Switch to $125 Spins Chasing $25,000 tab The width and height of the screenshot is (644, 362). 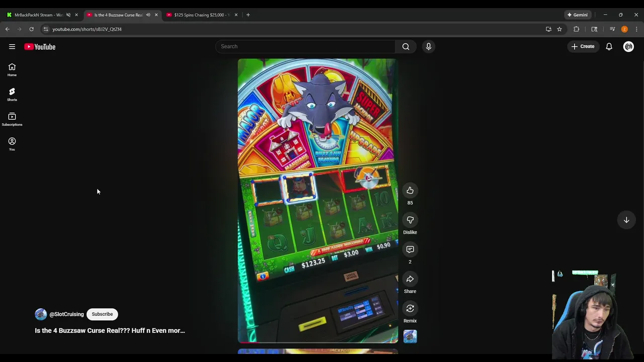201,15
